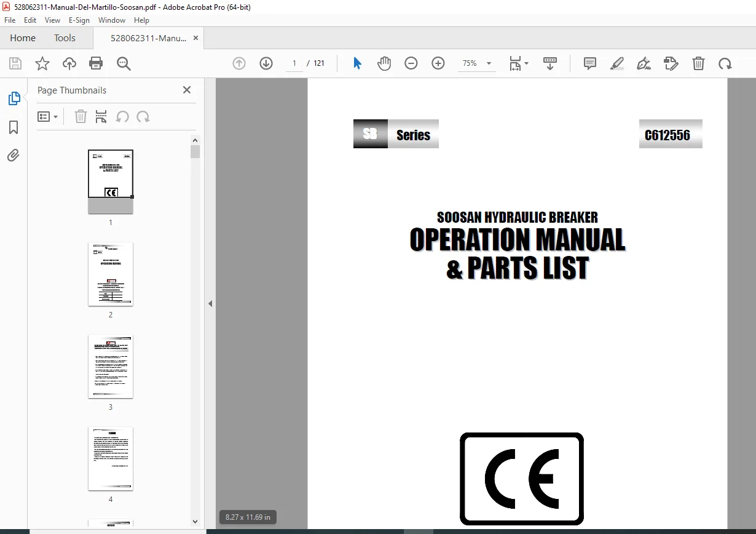Go to next page arrow
The width and height of the screenshot is (756, 534).
click(266, 63)
